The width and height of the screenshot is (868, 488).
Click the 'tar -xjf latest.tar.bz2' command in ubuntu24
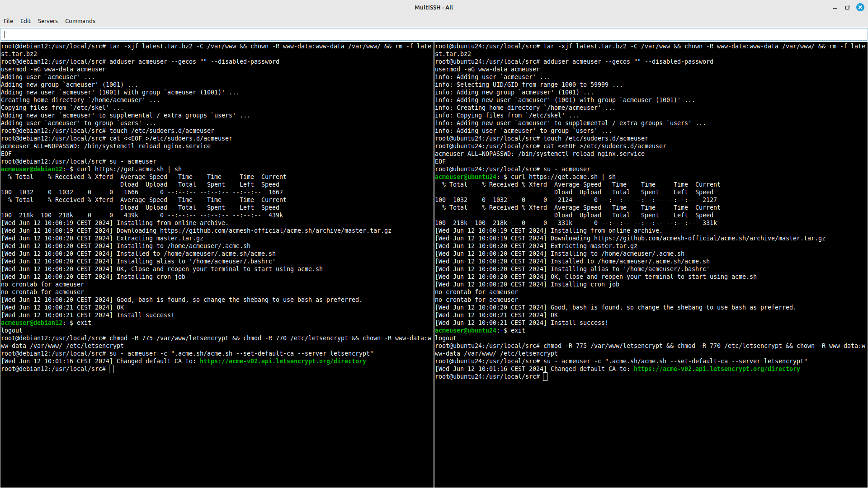[x=650, y=50]
